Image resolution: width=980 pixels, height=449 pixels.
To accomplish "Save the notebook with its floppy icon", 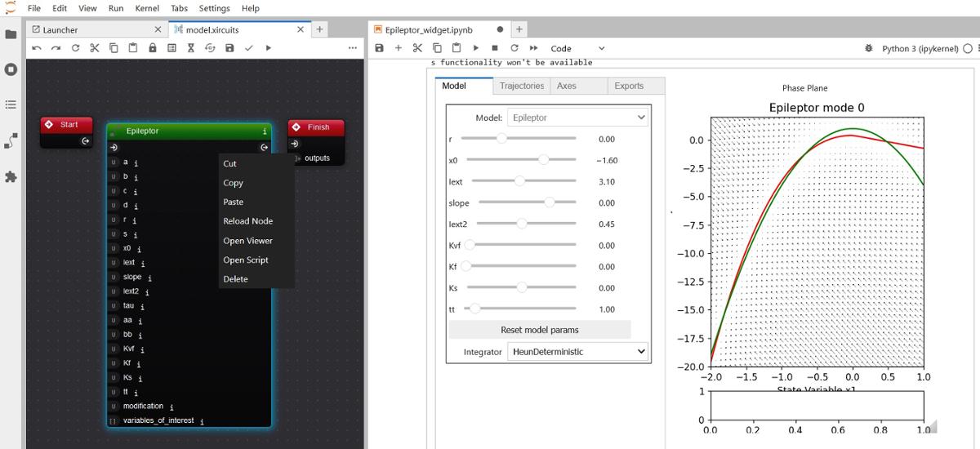I will tap(379, 48).
